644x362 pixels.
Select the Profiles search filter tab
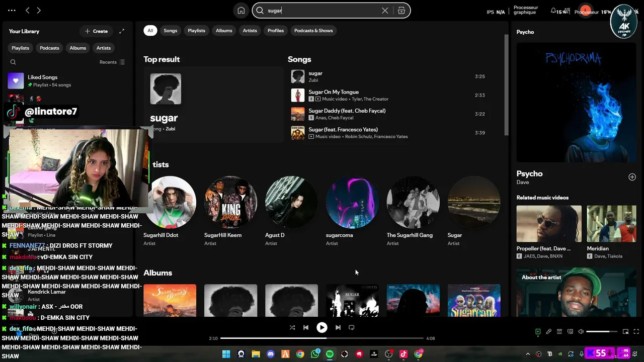pos(276,31)
